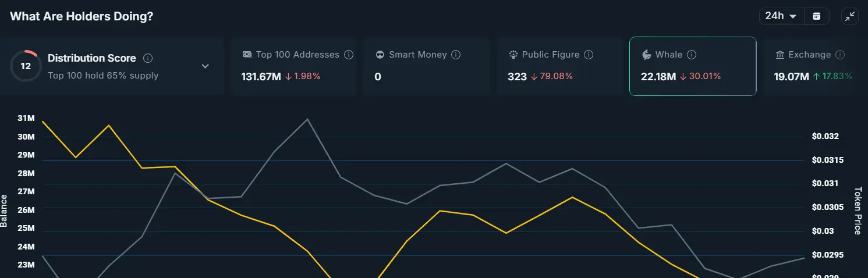The height and width of the screenshot is (278, 868).
Task: Select the Smart Money card
Action: pos(426,66)
